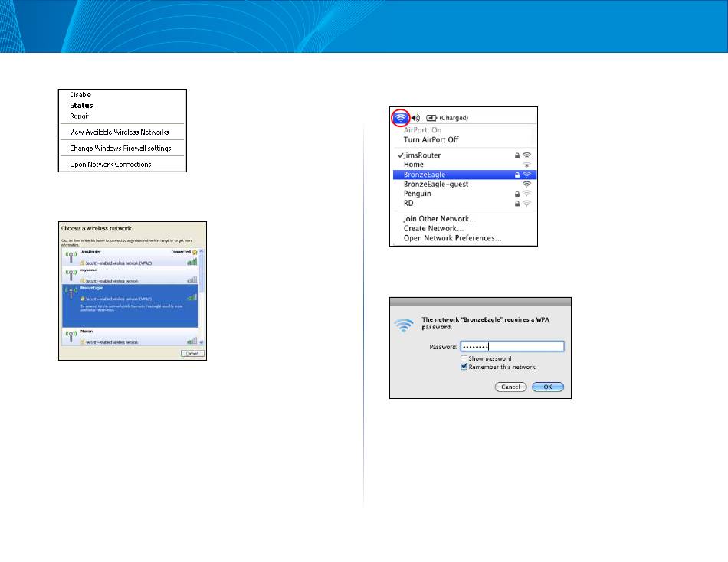
Task: Click the lock icon beside JimsRouter
Action: [516, 155]
